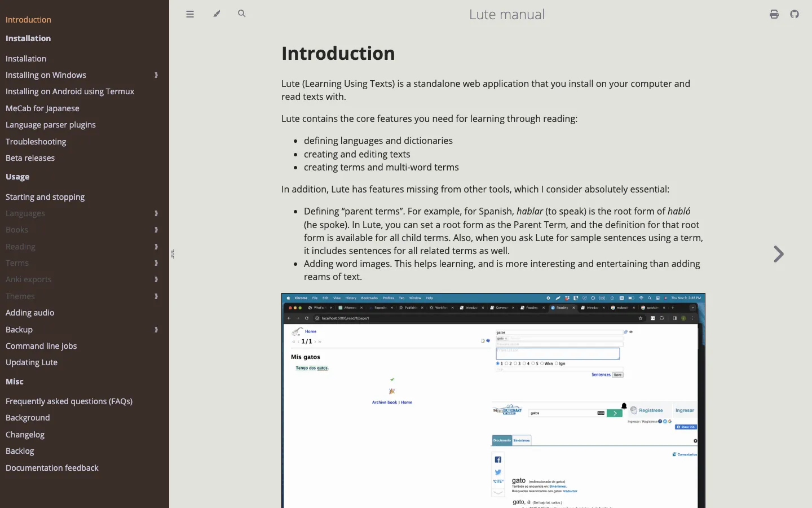The width and height of the screenshot is (812, 508).
Task: Expand the Languages section arrow
Action: [156, 214]
